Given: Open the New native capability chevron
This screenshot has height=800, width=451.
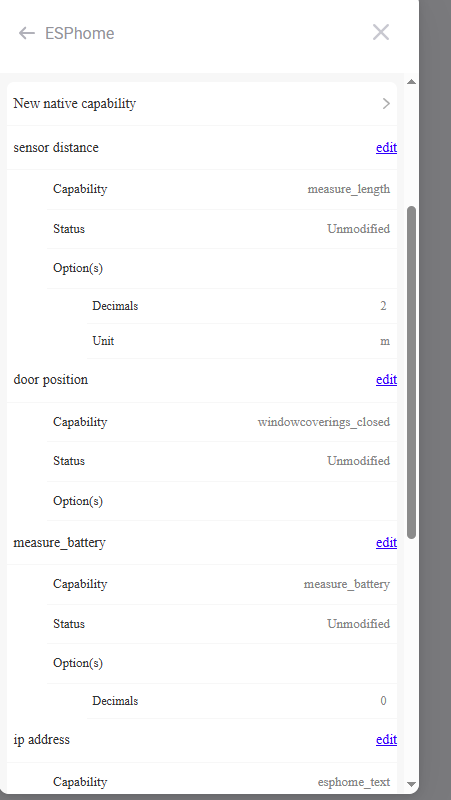Looking at the screenshot, I should point(386,104).
